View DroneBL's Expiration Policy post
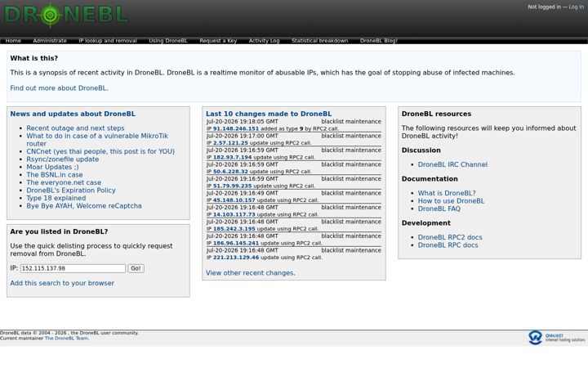Image resolution: width=588 pixels, height=368 pixels. tap(71, 191)
